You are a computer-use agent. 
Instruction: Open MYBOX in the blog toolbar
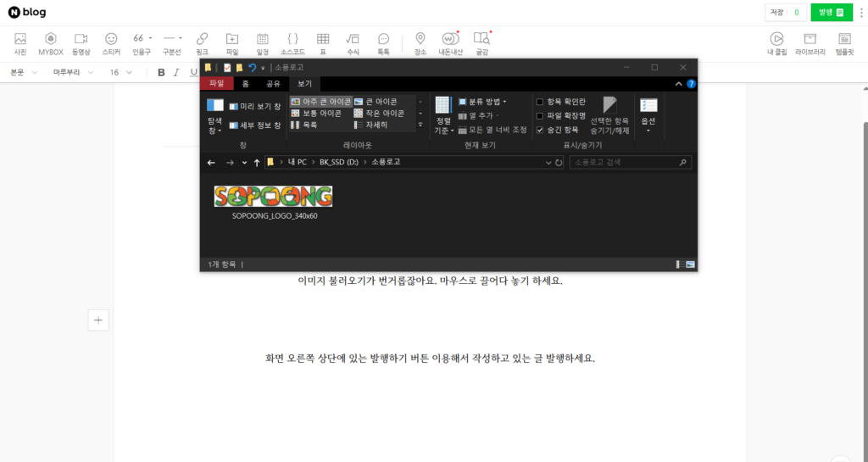50,44
